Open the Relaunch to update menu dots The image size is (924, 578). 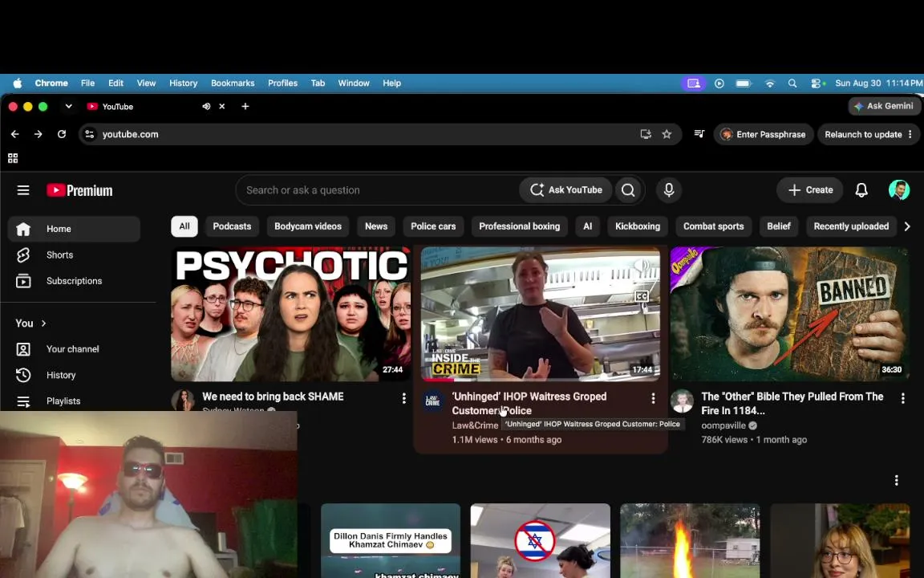point(910,135)
